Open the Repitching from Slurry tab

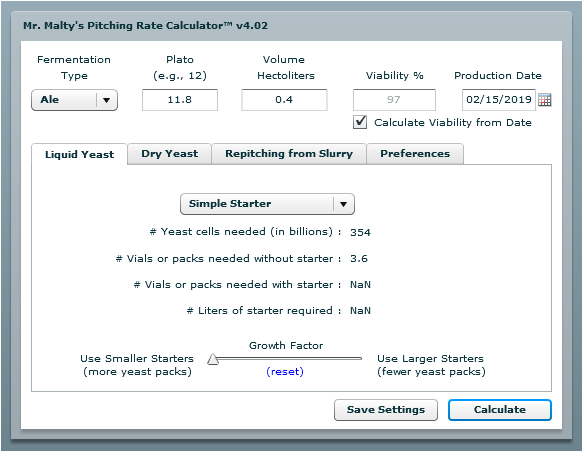tap(289, 154)
